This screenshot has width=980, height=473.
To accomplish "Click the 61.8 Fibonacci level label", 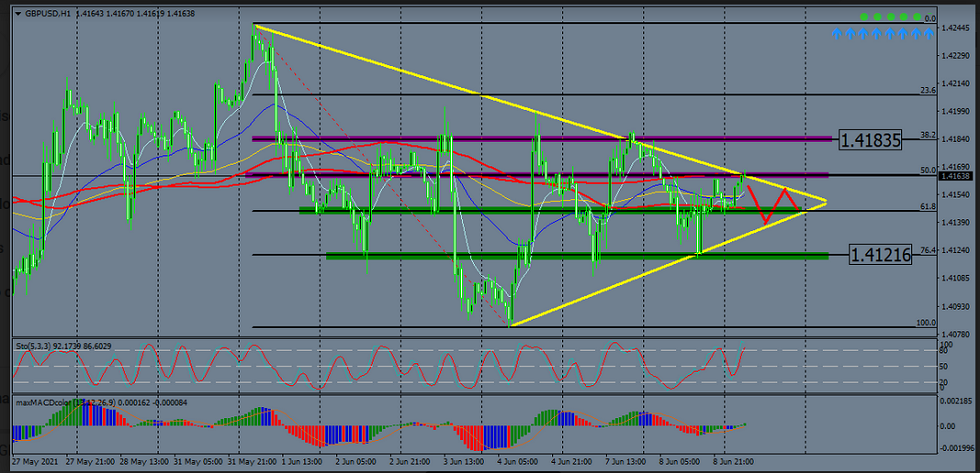I will (x=927, y=206).
